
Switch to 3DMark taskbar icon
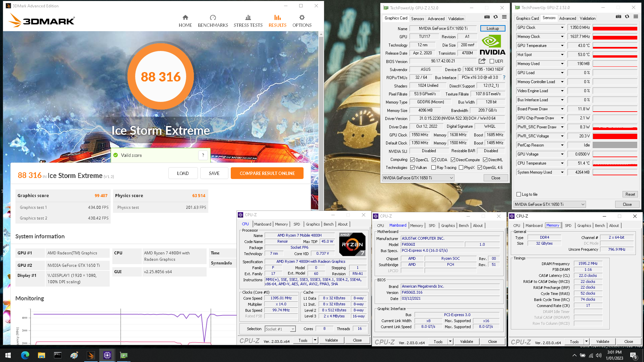(91, 355)
